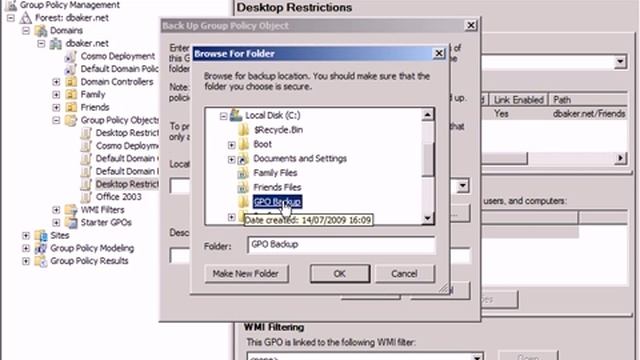
Task: Click the Office 2003 GPO icon
Action: click(x=86, y=197)
